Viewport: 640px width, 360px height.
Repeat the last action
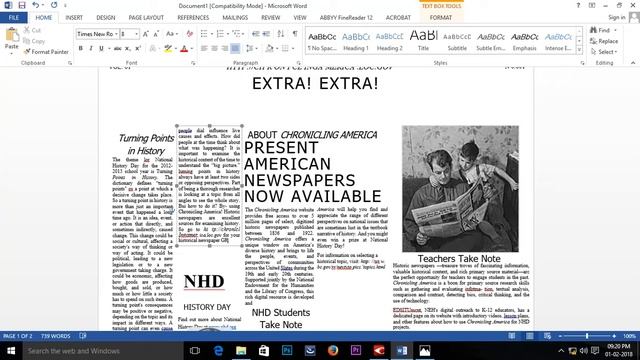(54, 5)
